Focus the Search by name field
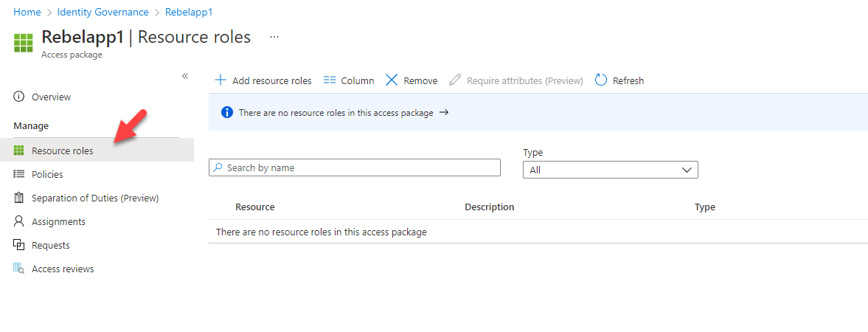Screen dimensions: 868x332 tap(354, 167)
